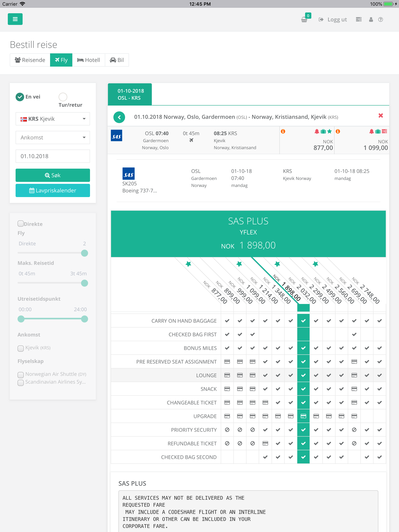The image size is (399, 532).
Task: Click info icon on NOK 1 099,00 fare
Action: 338,131
